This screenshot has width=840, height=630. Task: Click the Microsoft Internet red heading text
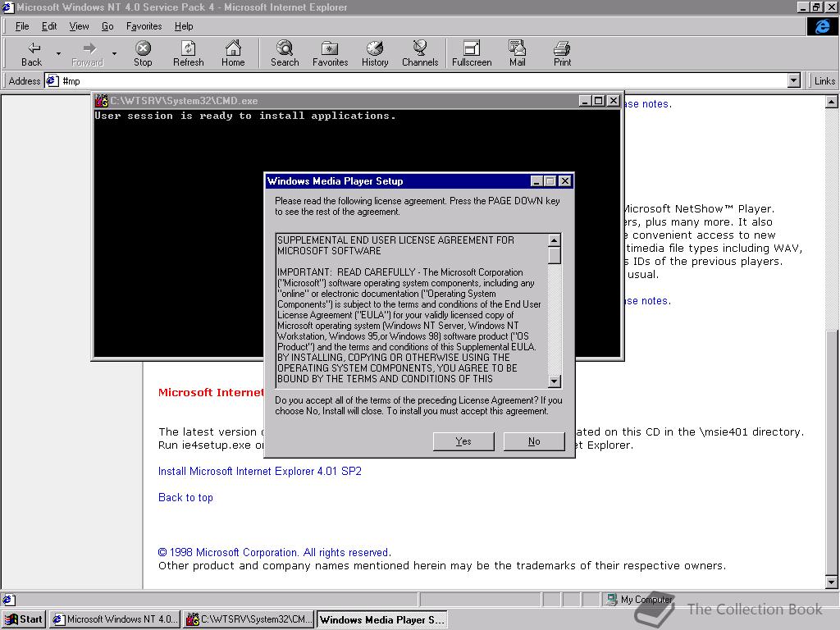click(211, 393)
